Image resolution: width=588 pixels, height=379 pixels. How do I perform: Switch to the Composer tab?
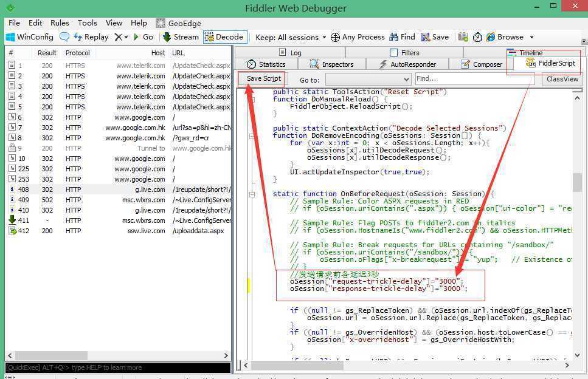coord(481,64)
